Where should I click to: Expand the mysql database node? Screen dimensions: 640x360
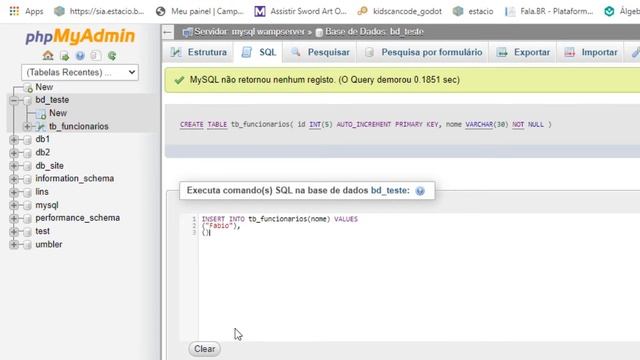tap(14, 205)
